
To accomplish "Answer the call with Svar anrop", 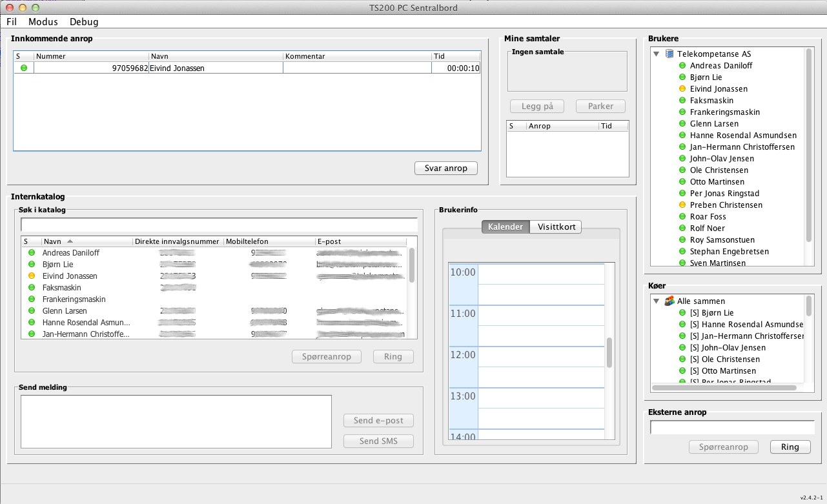I will coord(446,168).
